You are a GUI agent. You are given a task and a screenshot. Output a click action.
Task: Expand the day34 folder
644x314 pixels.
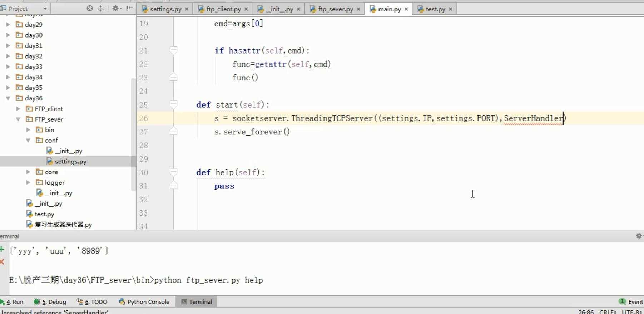[x=8, y=77]
